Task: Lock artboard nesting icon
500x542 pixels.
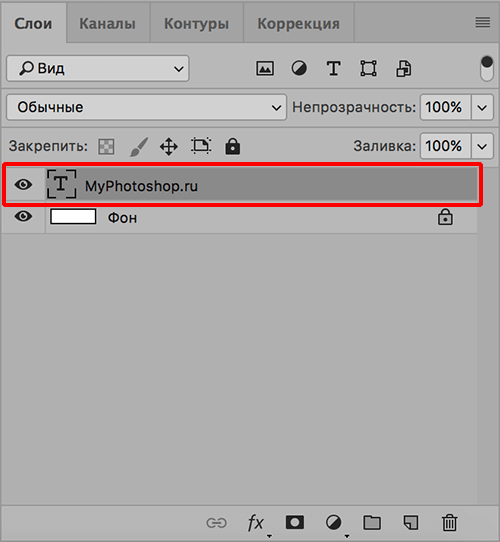Action: tap(201, 146)
